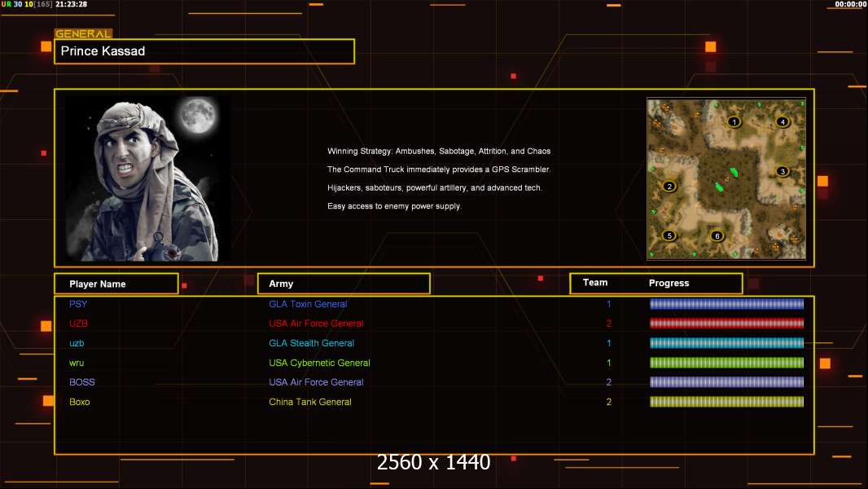Image resolution: width=868 pixels, height=489 pixels.
Task: Click the GLA Stealth General army entry
Action: tap(311, 343)
